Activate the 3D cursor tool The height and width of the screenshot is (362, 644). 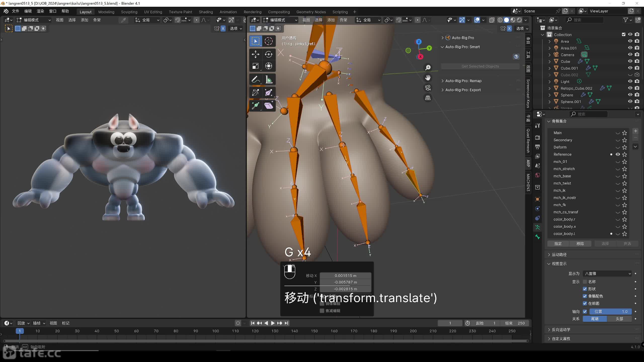click(x=268, y=41)
